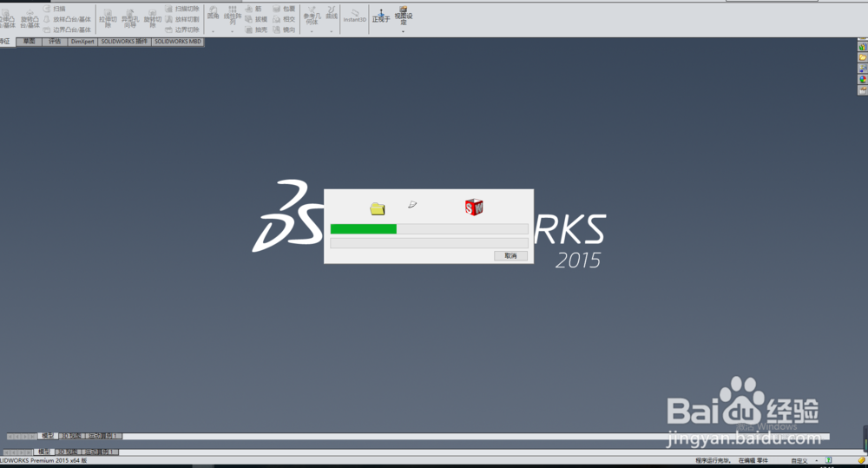This screenshot has height=468, width=868.
Task: Open the 曲线 curves tool
Action: click(332, 13)
